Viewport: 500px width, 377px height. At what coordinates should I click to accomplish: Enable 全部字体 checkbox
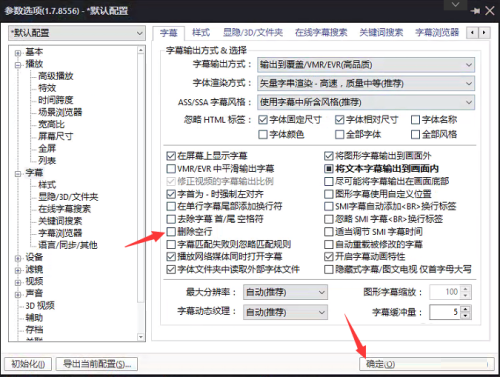(339, 135)
